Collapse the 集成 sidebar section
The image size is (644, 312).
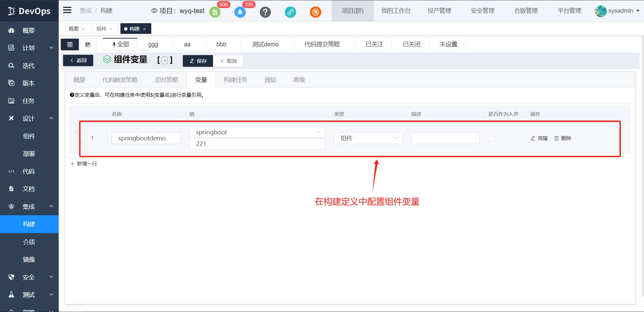[51, 206]
